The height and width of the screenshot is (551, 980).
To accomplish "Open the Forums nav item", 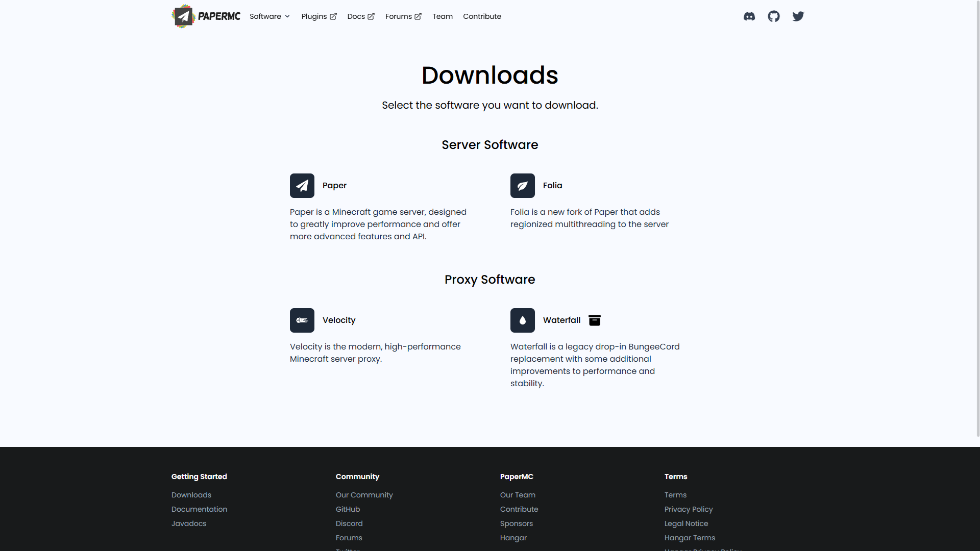I will click(x=403, y=16).
